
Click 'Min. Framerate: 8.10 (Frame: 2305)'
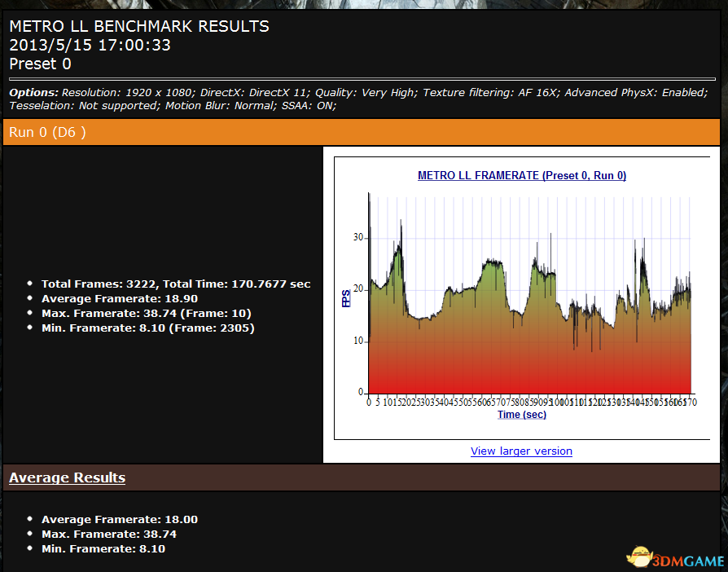point(148,328)
